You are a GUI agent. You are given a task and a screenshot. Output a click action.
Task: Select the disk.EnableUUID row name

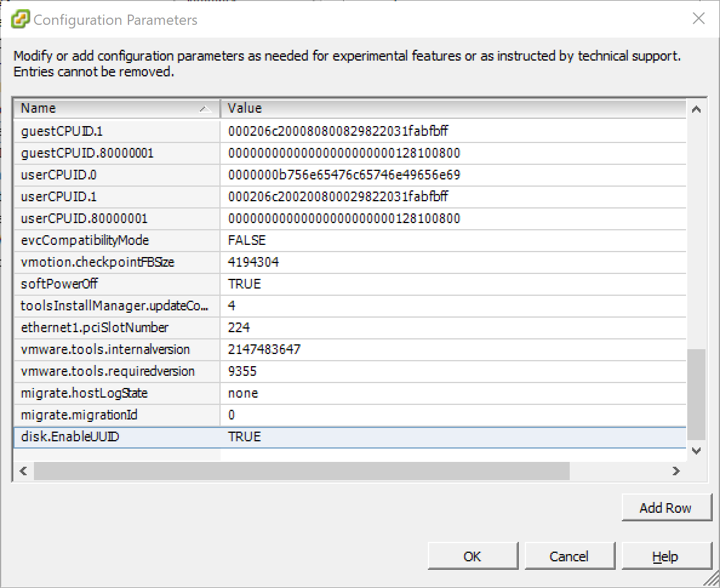tap(116, 437)
